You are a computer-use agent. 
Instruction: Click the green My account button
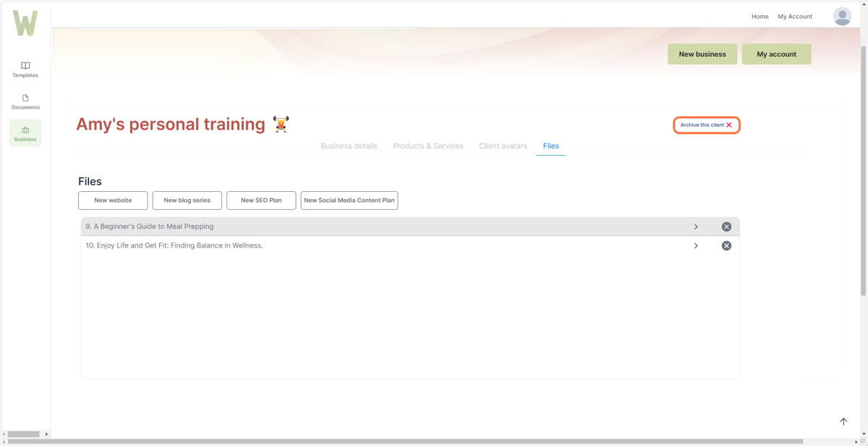coord(776,54)
